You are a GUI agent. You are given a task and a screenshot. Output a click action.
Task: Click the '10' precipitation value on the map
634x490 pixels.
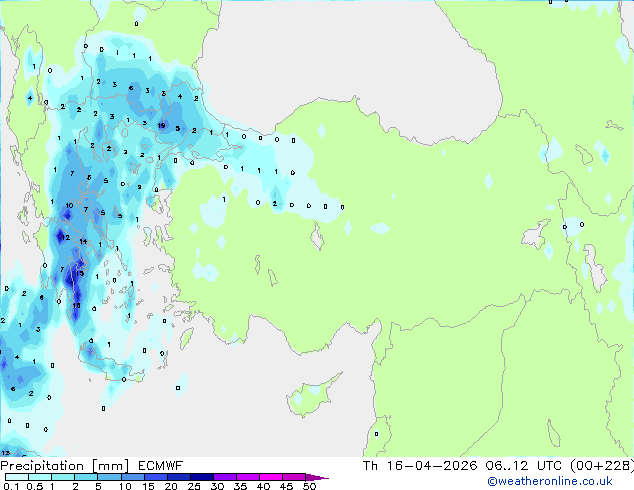(70, 205)
